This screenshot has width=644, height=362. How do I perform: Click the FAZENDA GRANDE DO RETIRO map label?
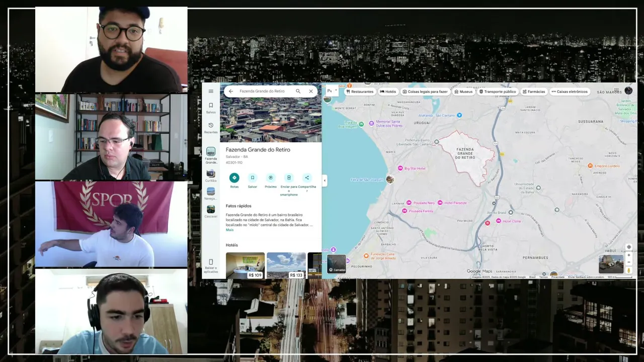(x=465, y=153)
